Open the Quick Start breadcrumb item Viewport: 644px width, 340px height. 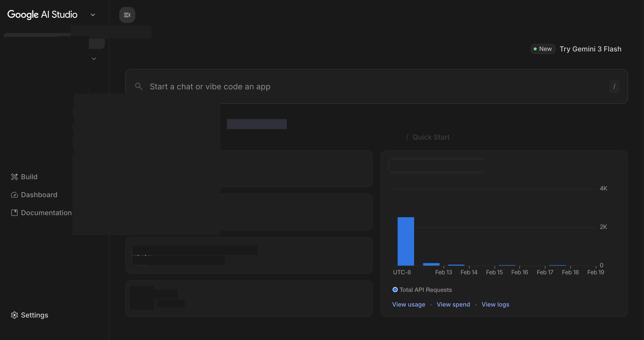coord(431,137)
